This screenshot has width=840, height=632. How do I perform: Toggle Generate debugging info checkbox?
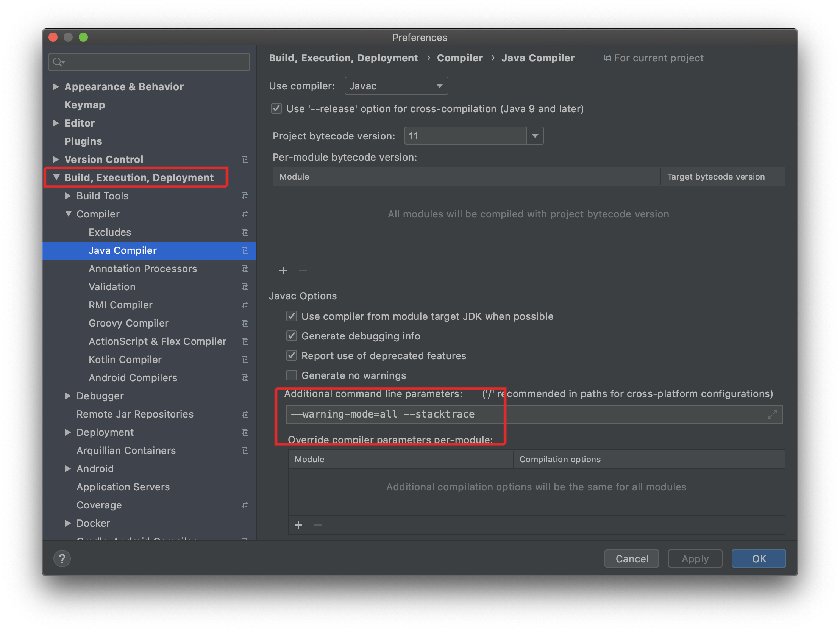pyautogui.click(x=292, y=336)
